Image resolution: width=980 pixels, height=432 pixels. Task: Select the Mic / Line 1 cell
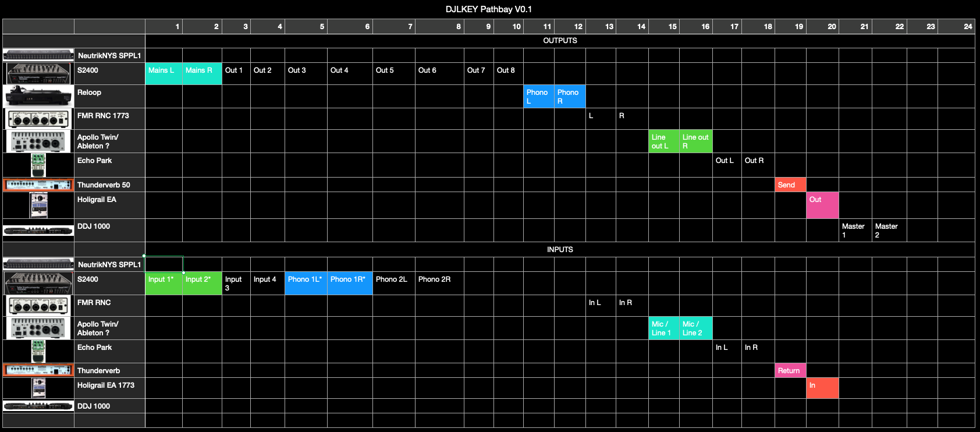(664, 328)
